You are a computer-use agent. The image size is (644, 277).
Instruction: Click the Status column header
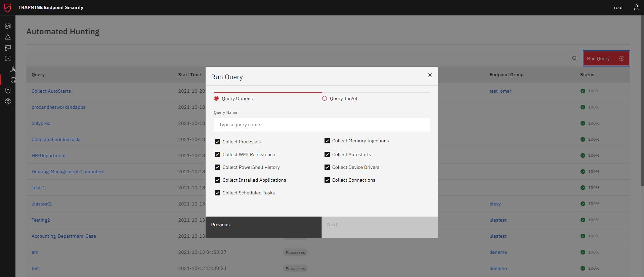587,75
